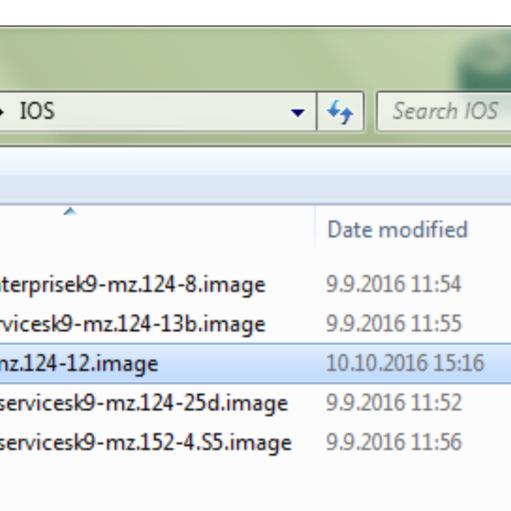Click the 9.9.2016 11:54 date entry
Viewport: 511px width, 511px height.
393,284
